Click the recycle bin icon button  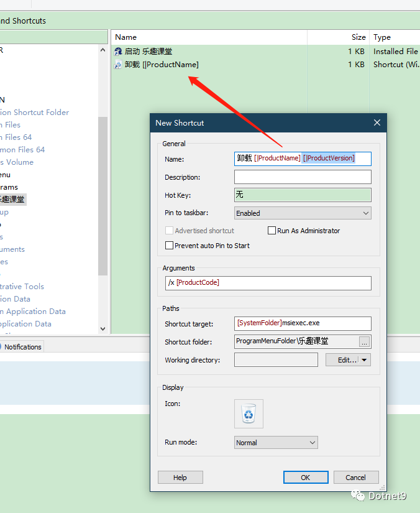(249, 414)
